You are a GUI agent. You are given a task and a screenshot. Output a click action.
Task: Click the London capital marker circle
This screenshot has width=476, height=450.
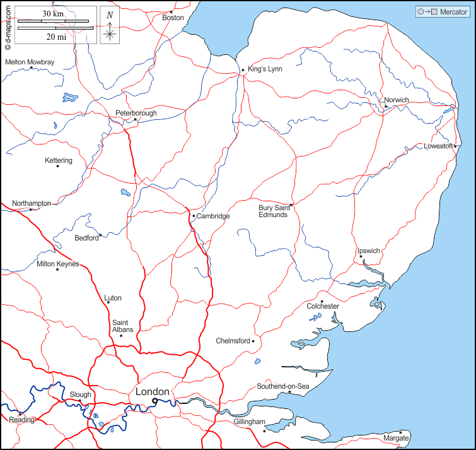pyautogui.click(x=155, y=400)
